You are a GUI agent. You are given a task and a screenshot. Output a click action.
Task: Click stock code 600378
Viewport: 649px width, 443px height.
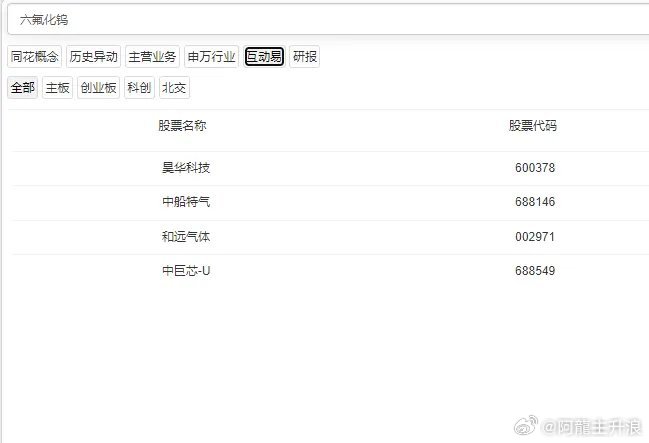[x=535, y=168]
